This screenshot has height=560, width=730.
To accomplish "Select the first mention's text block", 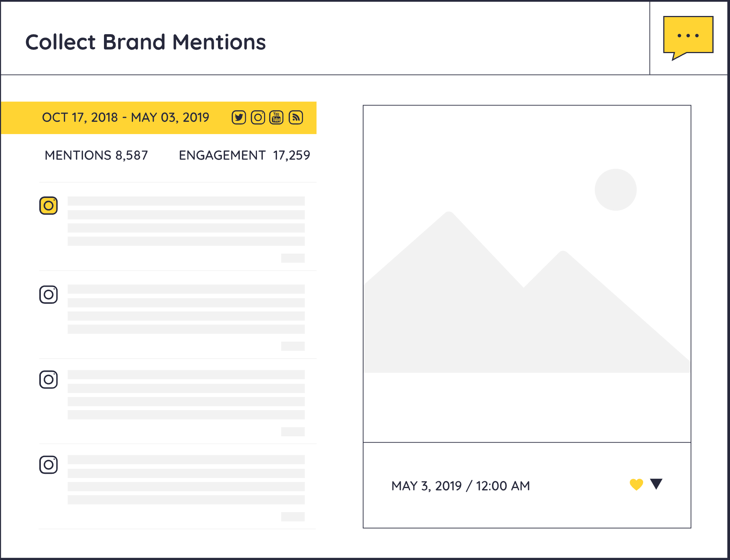I will [186, 221].
